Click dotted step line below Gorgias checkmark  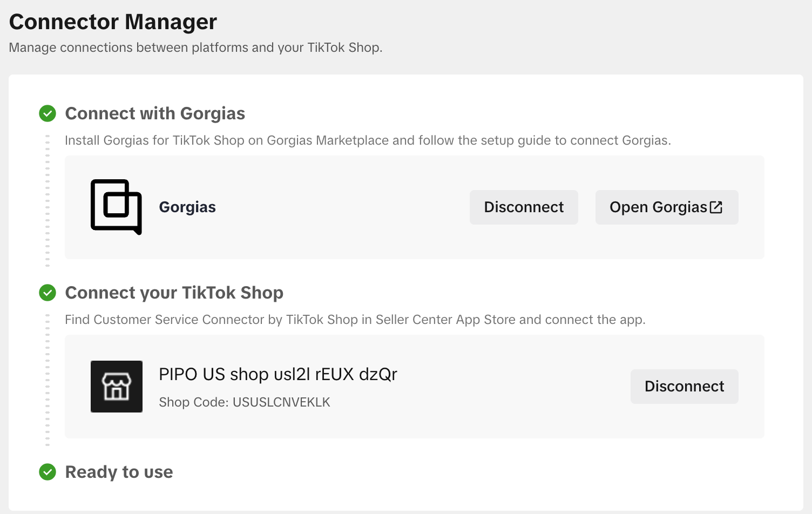tap(48, 200)
